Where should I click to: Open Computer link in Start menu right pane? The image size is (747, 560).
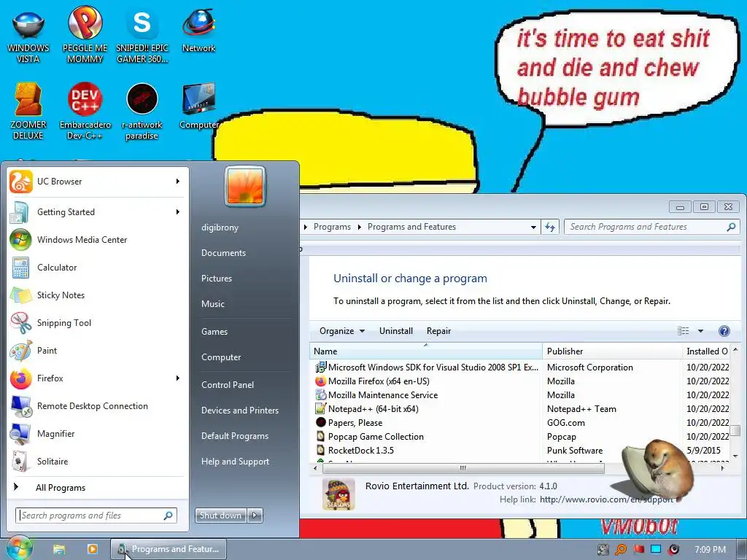coord(221,357)
